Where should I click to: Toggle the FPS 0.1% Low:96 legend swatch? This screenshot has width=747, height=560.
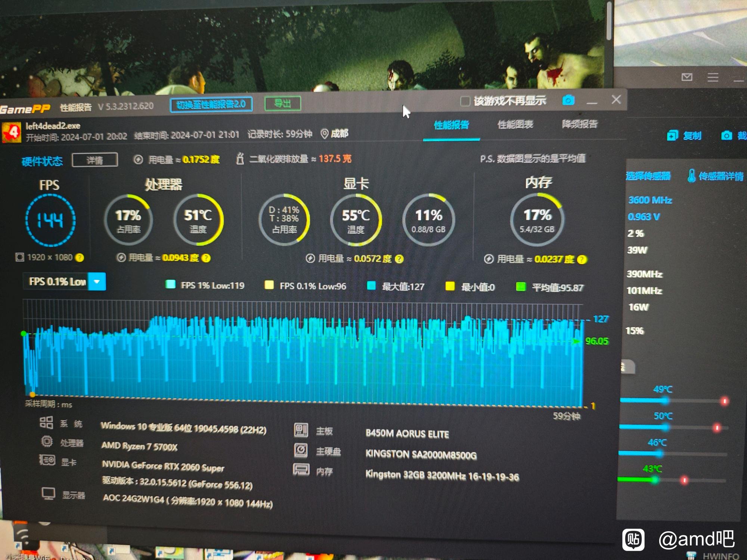click(269, 285)
